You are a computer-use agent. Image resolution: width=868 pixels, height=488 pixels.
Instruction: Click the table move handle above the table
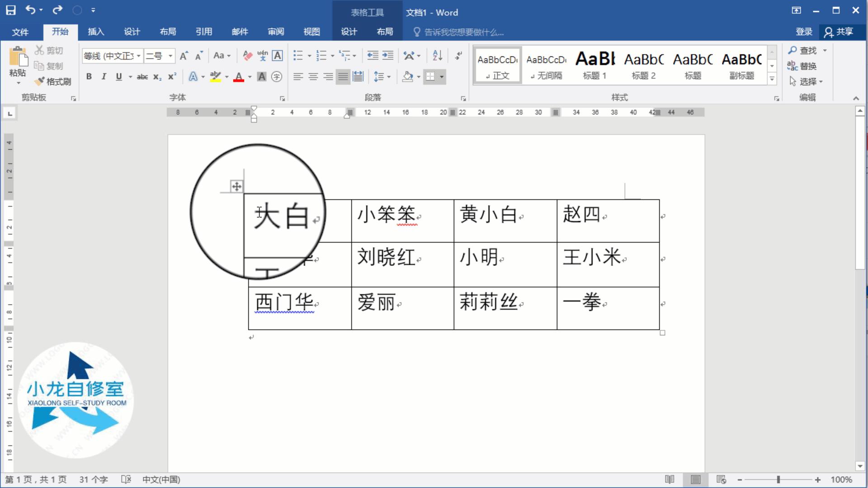[236, 186]
